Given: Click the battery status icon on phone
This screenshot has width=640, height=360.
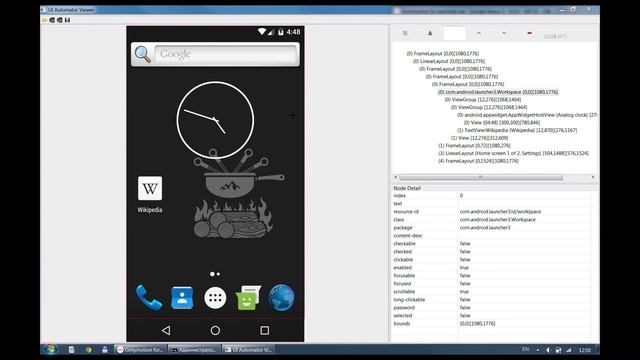Looking at the screenshot, I should pos(281,32).
